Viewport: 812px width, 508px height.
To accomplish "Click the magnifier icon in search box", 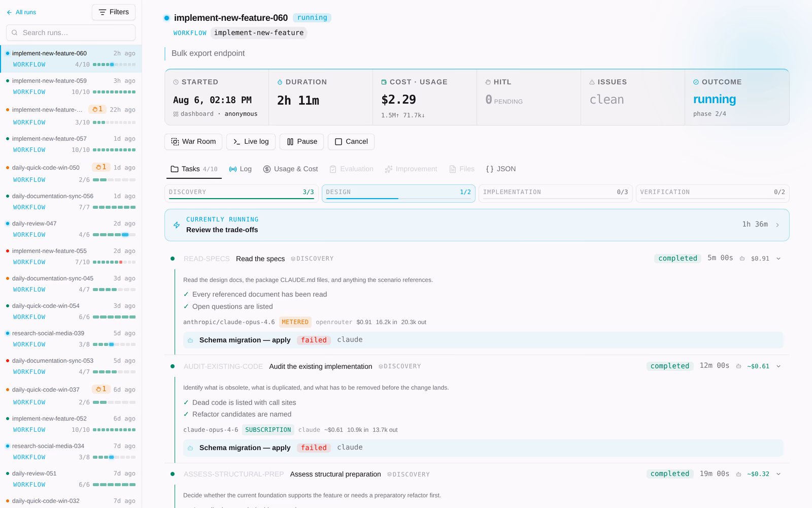I will coord(15,33).
